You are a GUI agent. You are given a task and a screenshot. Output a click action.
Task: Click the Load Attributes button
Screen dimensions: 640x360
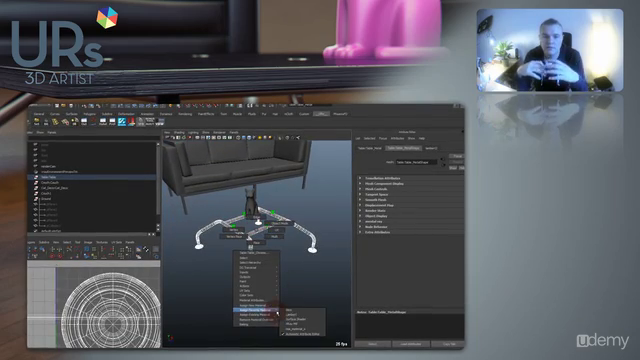point(410,344)
